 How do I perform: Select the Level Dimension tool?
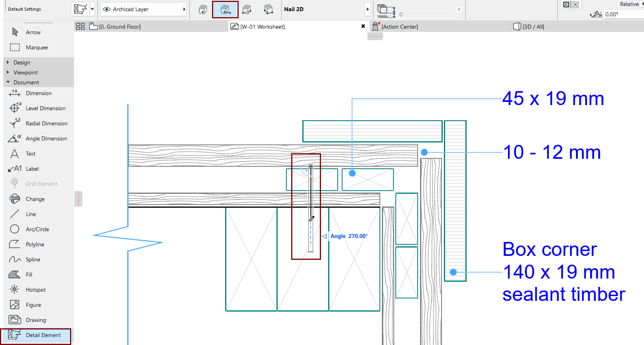click(38, 108)
